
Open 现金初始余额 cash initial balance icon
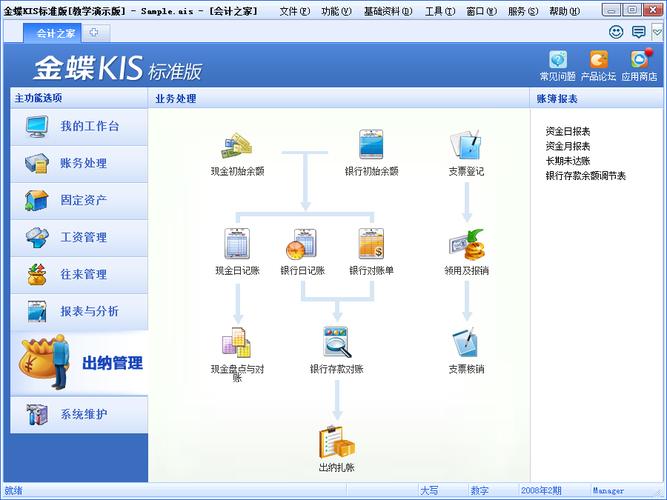coord(237,146)
